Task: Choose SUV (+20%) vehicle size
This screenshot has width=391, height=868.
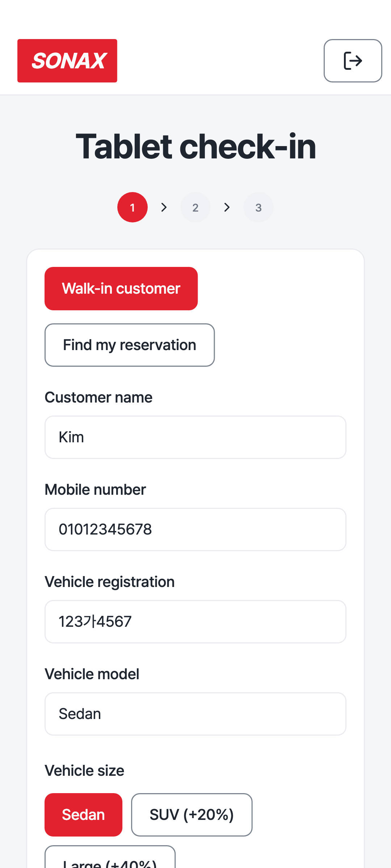Action: (192, 815)
